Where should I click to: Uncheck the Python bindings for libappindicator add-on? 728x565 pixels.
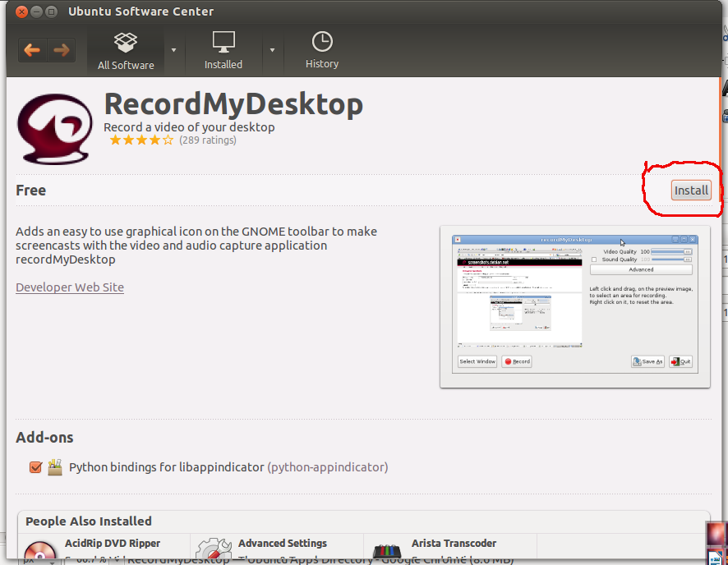[35, 467]
